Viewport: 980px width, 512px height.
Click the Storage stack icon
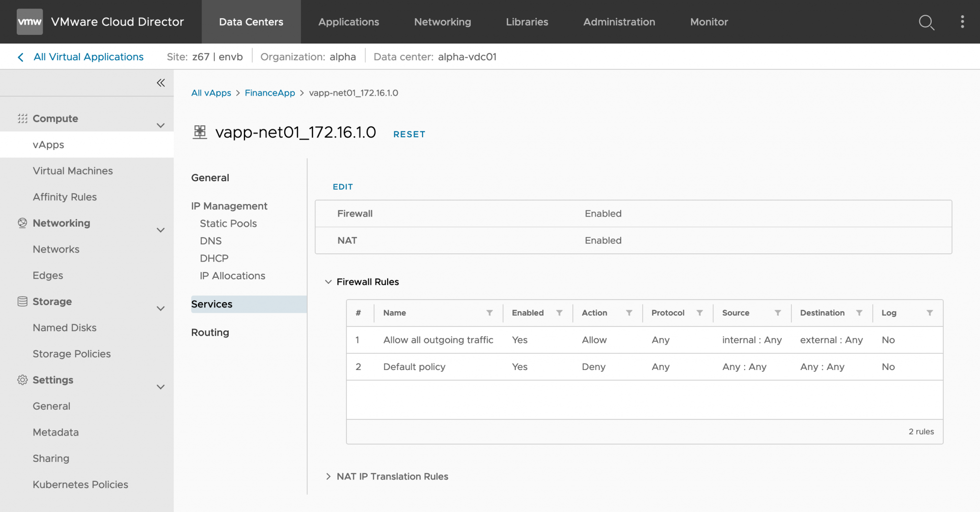coord(22,301)
